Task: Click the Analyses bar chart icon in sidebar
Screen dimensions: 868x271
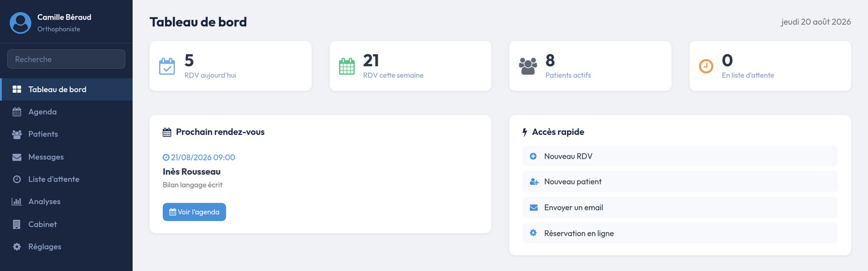Action: (x=17, y=202)
